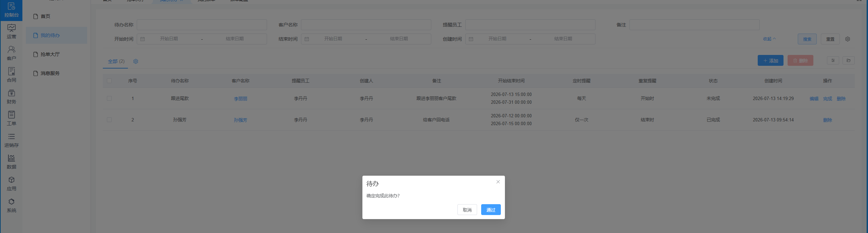Image resolution: width=868 pixels, height=233 pixels.
Task: Click the 已完成 status cell
Action: (x=713, y=120)
